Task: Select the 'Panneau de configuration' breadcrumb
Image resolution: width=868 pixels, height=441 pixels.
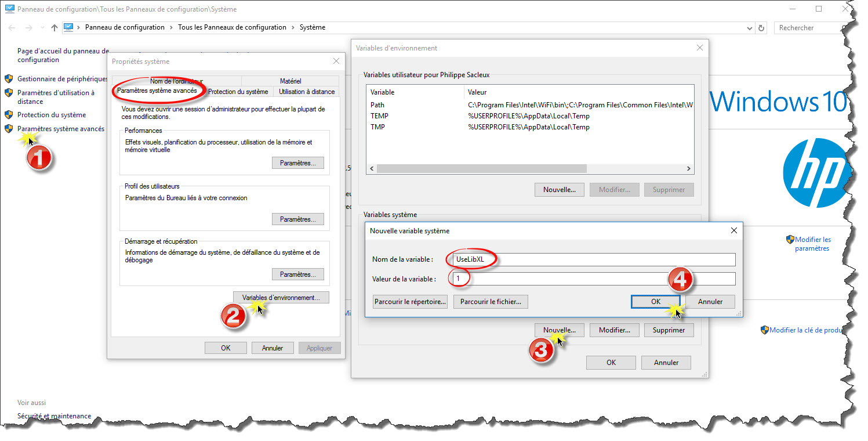Action: [x=125, y=27]
